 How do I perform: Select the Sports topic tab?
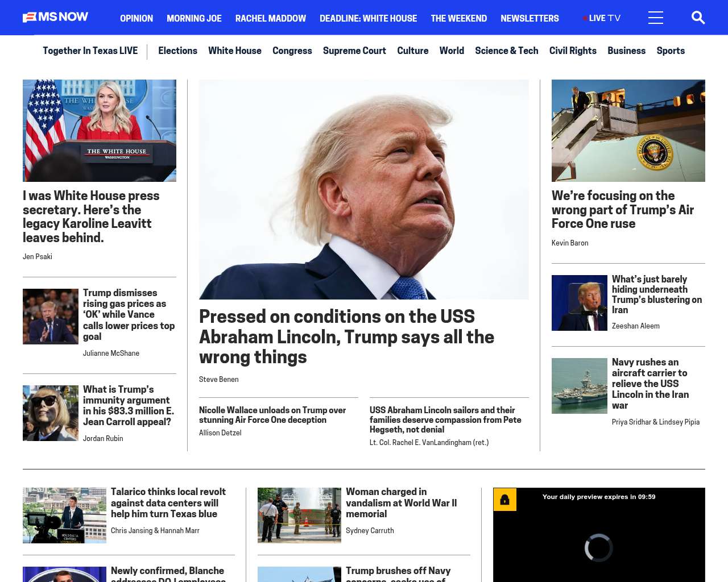point(671,51)
